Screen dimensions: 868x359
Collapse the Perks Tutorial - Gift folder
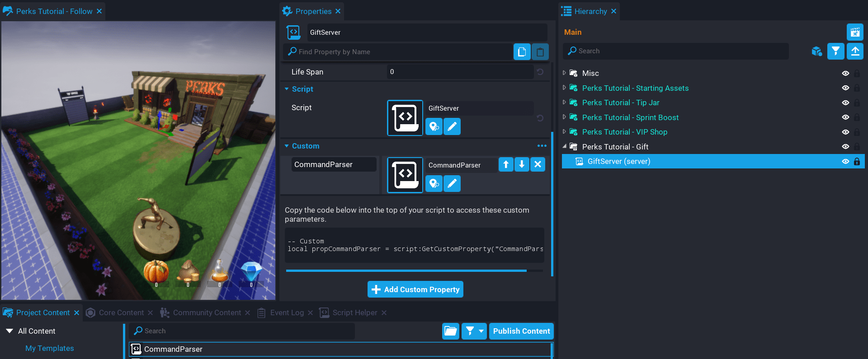564,146
